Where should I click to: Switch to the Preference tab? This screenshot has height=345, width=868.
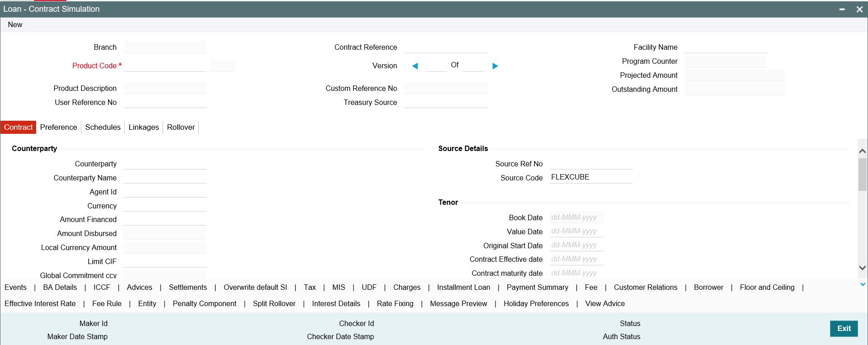(x=59, y=127)
